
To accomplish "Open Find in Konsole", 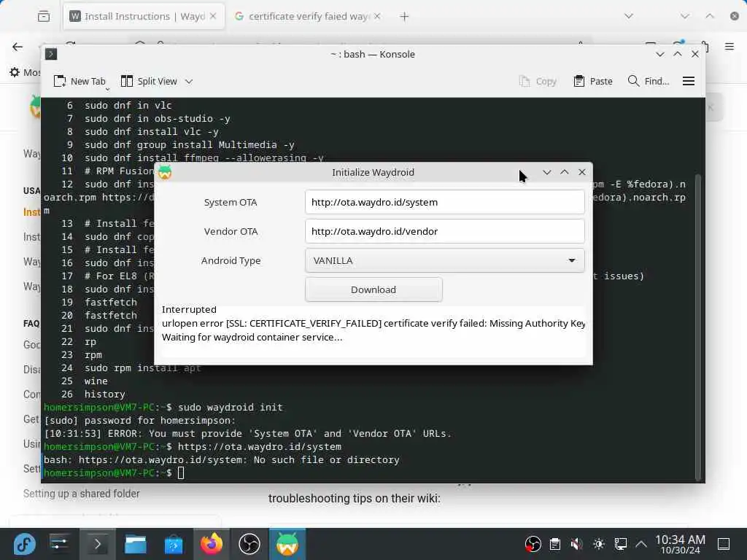I will click(649, 82).
